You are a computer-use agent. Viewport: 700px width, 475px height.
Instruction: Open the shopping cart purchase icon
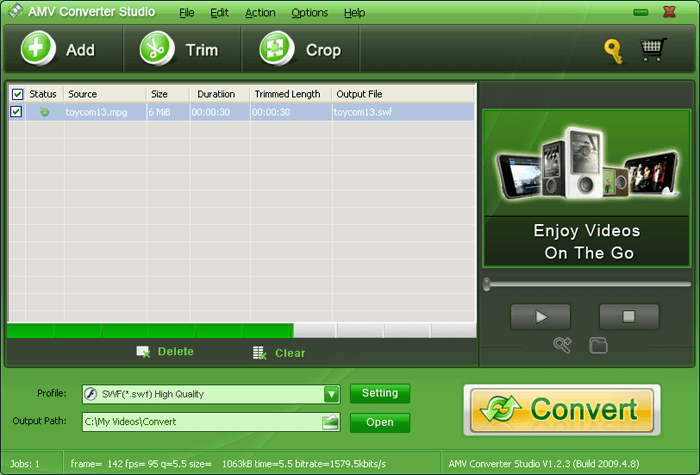tap(653, 49)
